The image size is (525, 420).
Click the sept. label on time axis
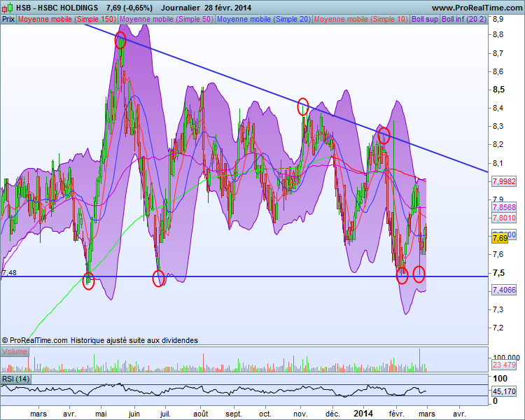(233, 414)
